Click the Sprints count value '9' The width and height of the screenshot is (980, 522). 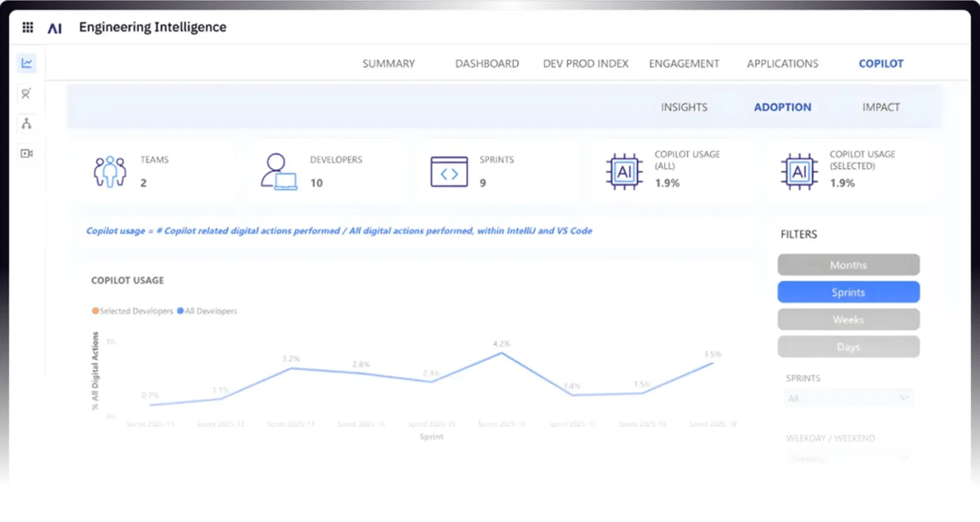[482, 183]
